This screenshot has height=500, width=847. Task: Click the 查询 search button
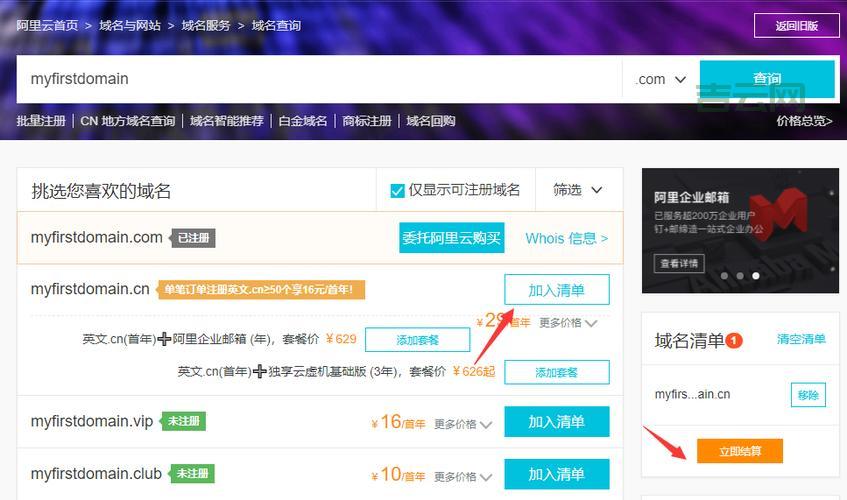[767, 79]
